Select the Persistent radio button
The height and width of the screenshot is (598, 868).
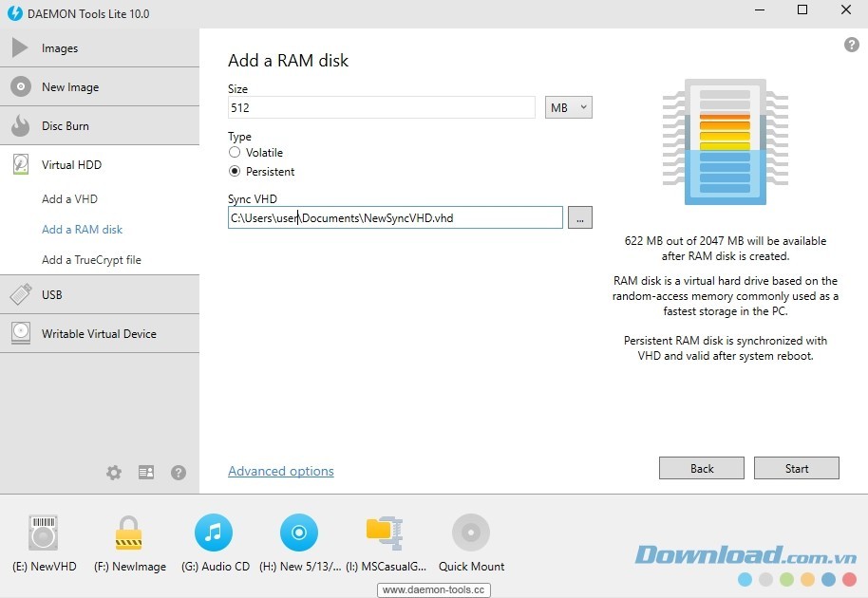tap(235, 172)
